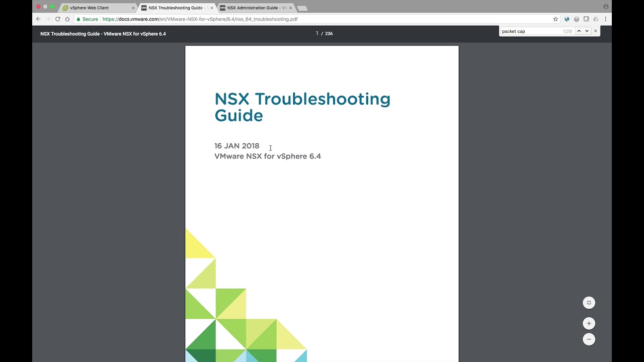Go back to the previous page
644x362 pixels.
click(38, 19)
